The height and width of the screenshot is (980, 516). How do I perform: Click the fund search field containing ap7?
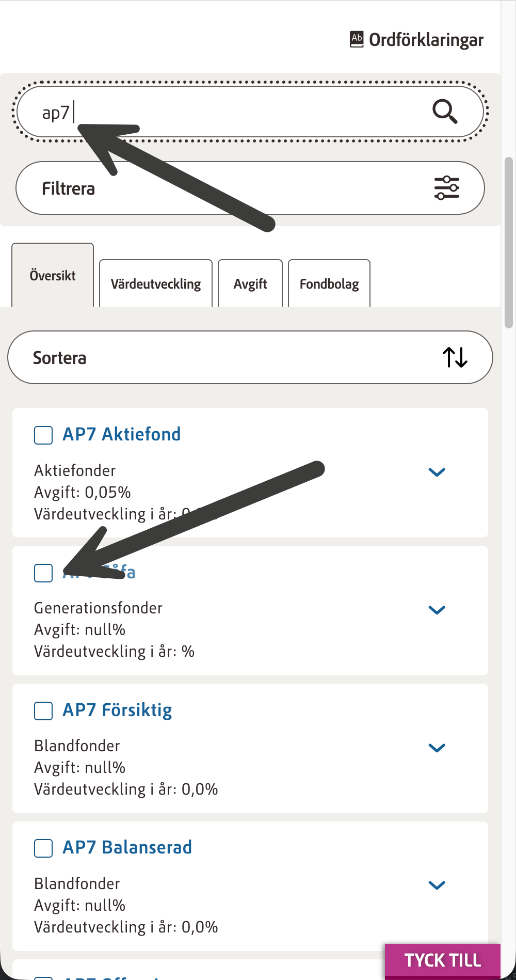tap(232, 112)
